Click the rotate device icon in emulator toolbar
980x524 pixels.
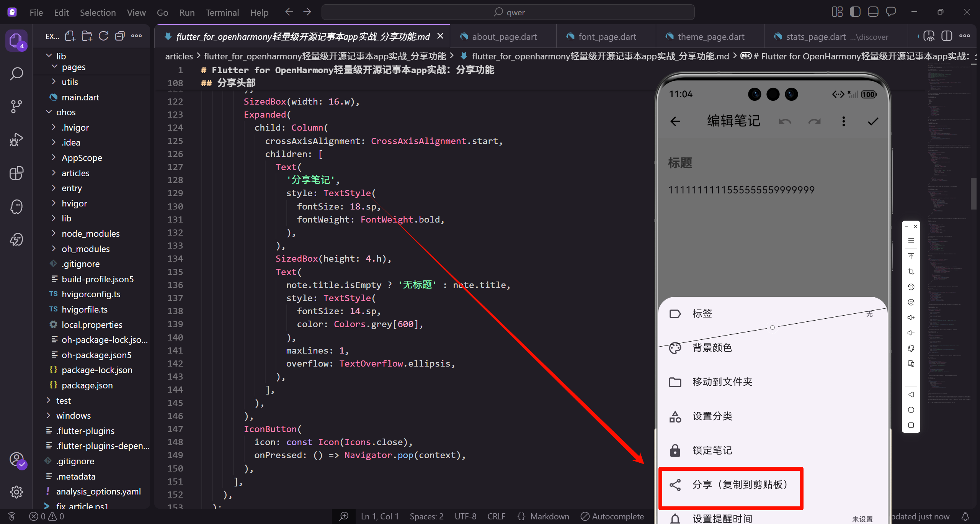click(911, 348)
